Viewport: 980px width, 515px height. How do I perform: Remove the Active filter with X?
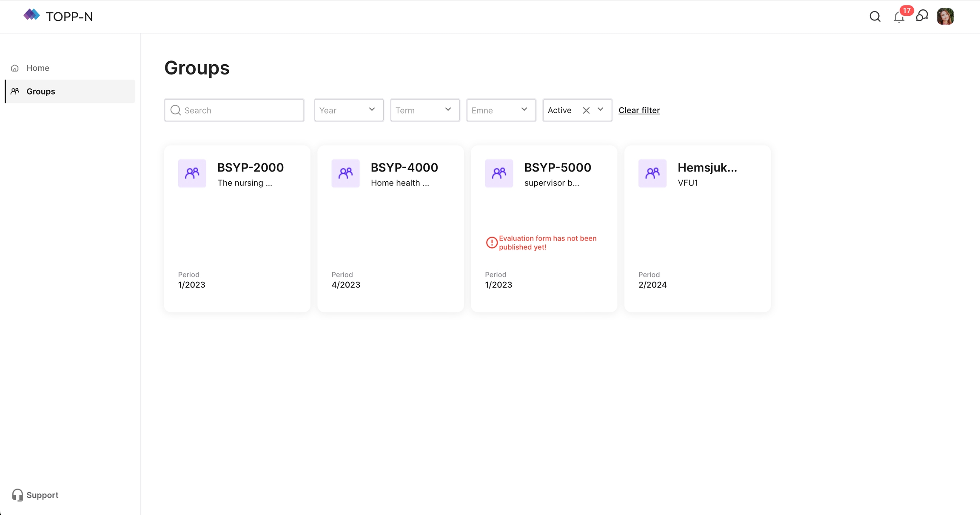coord(586,110)
